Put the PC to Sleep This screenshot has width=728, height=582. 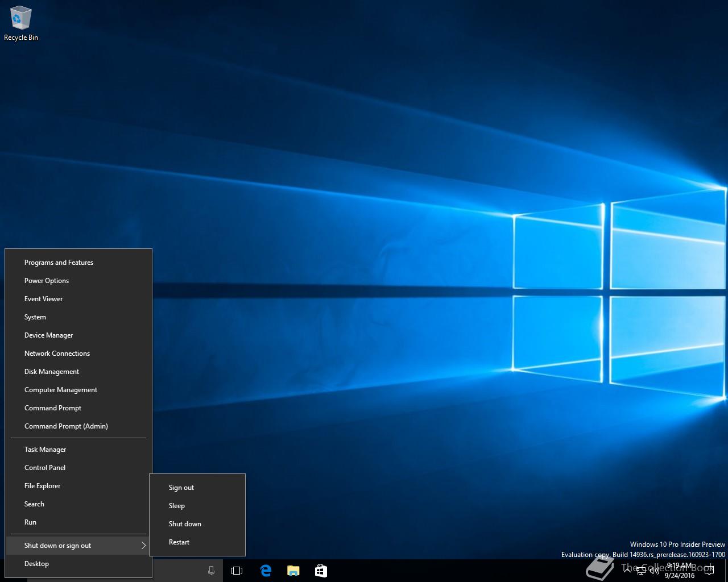tap(177, 506)
